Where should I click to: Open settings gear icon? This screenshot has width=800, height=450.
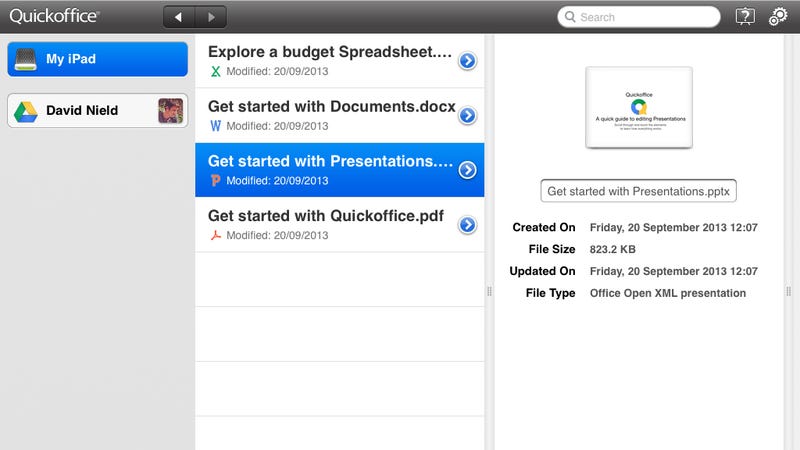click(x=778, y=17)
